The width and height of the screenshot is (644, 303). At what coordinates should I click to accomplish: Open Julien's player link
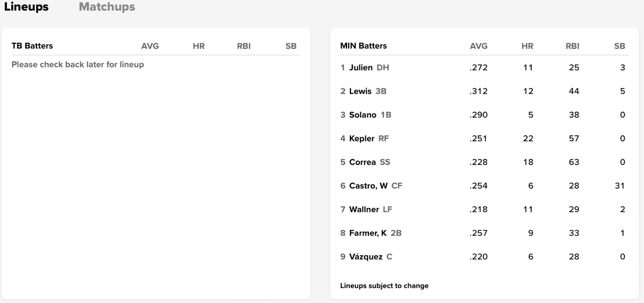click(x=361, y=68)
